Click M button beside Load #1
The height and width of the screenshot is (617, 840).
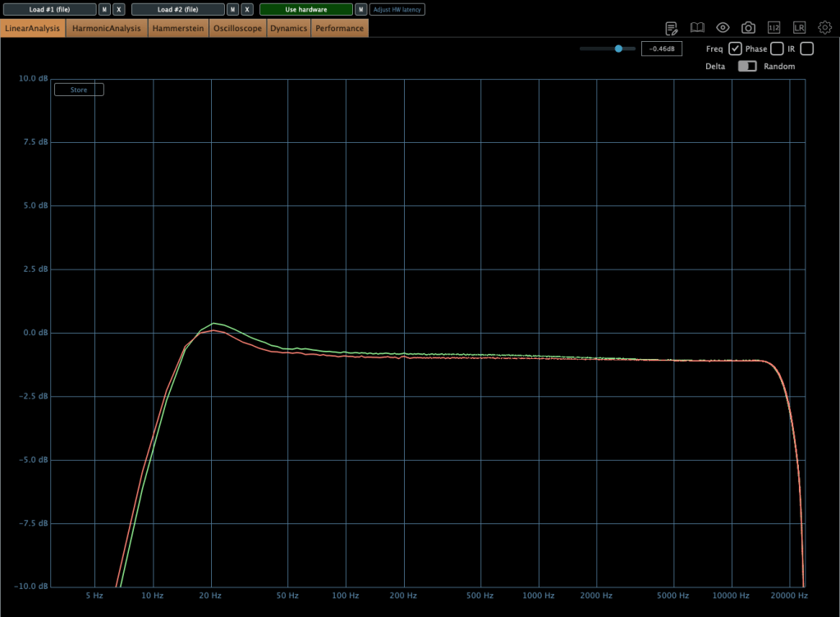click(x=104, y=10)
